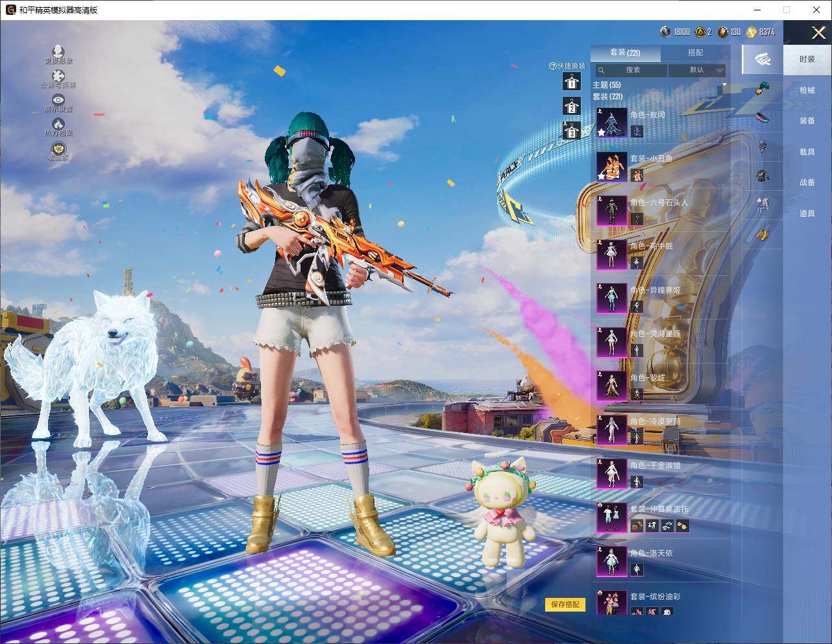Click last item icon under 套装-仲夏莫吉托
832x644 pixels.
coord(682,526)
